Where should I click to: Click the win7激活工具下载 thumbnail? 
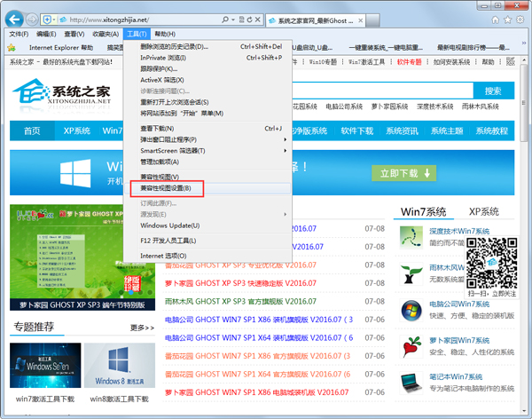(x=45, y=366)
